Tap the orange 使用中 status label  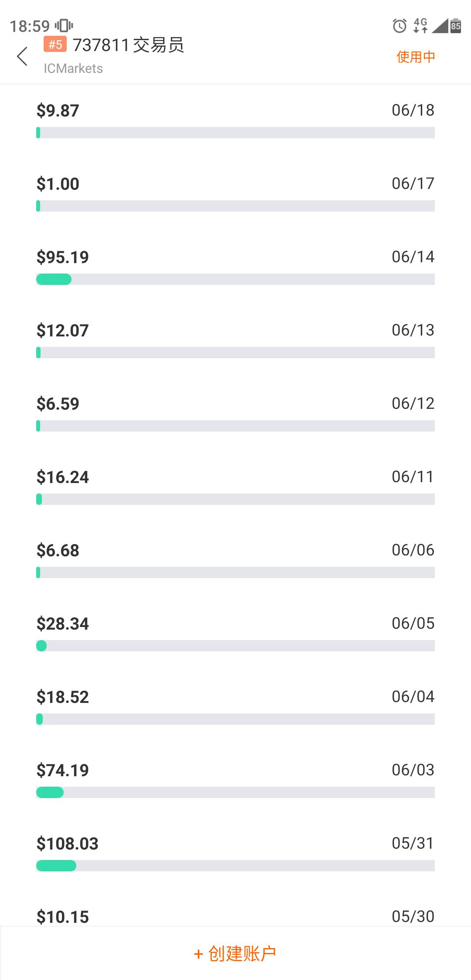(x=416, y=57)
